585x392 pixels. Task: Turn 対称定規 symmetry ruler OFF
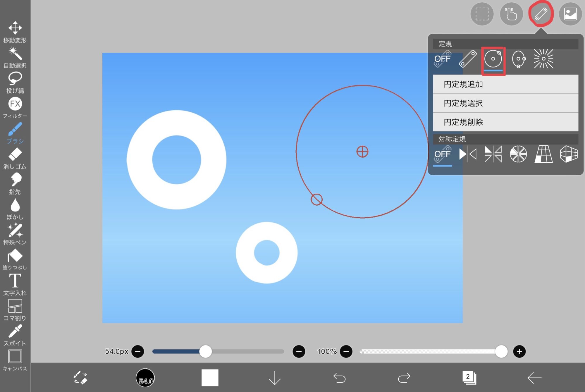point(443,154)
